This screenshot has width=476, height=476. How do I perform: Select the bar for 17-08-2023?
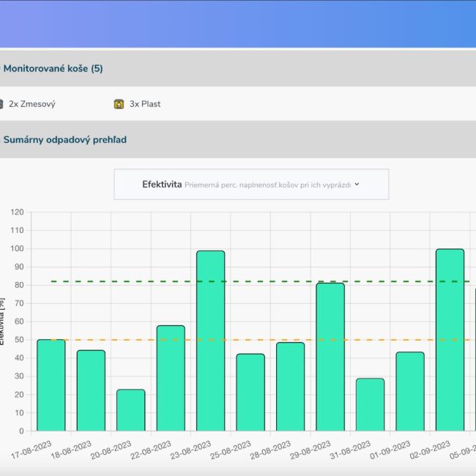pyautogui.click(x=51, y=385)
